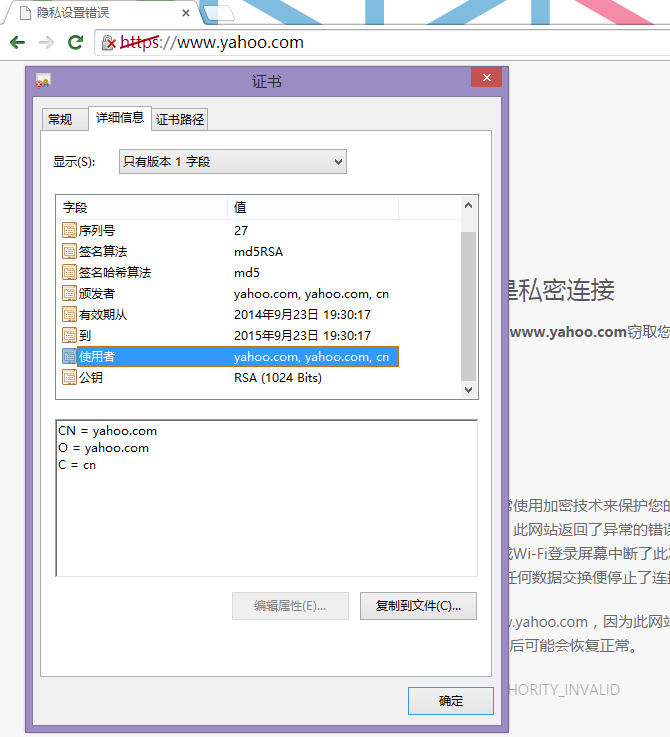
Task: Select the 详细信息 tab
Action: click(x=120, y=118)
